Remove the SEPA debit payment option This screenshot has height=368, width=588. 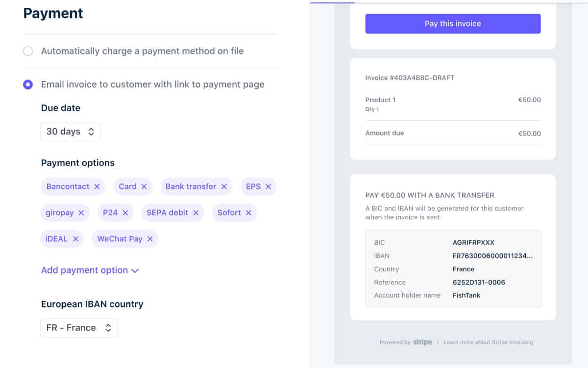196,212
